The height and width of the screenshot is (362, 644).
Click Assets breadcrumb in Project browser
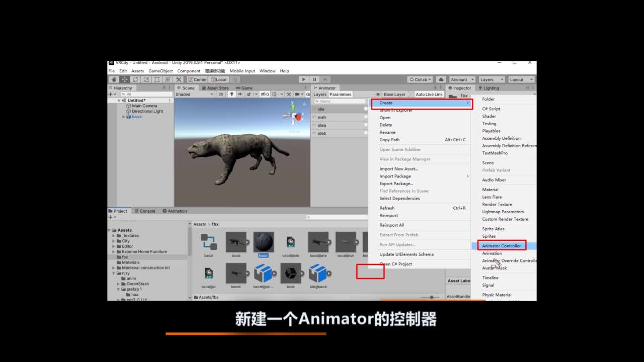pos(200,224)
